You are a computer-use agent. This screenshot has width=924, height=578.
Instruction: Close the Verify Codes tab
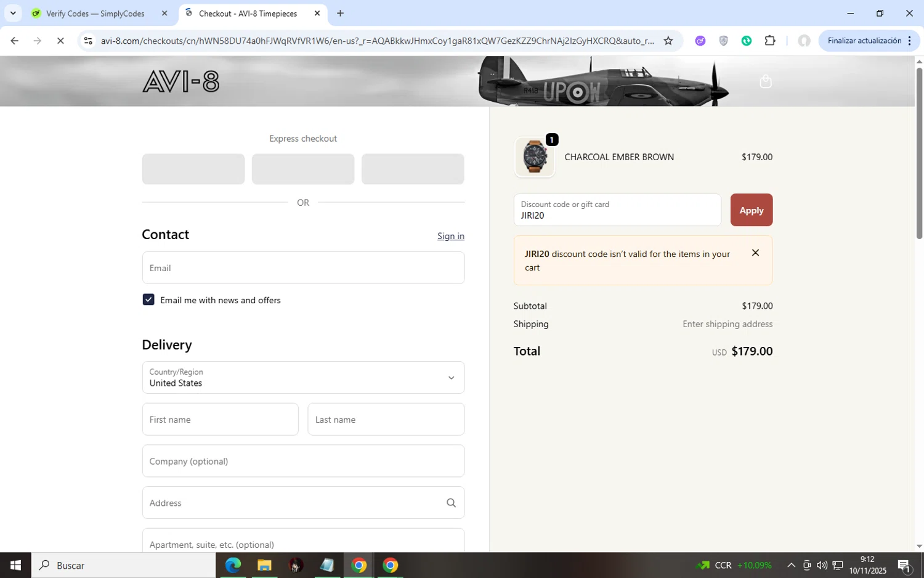click(x=164, y=14)
